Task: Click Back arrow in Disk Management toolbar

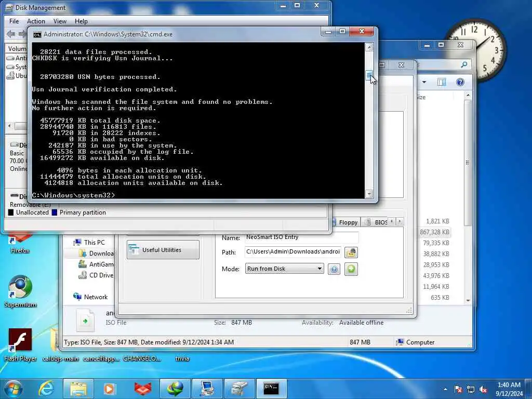Action: [x=11, y=34]
